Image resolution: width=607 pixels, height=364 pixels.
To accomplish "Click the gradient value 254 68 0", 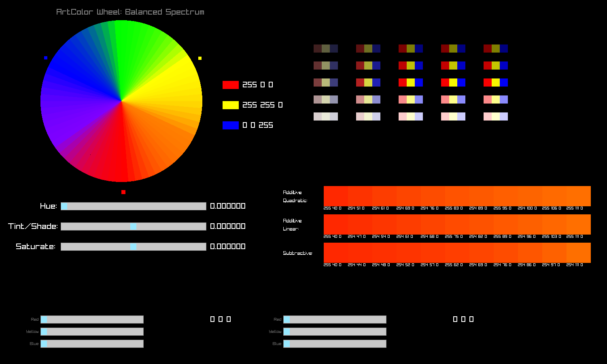I will [429, 237].
